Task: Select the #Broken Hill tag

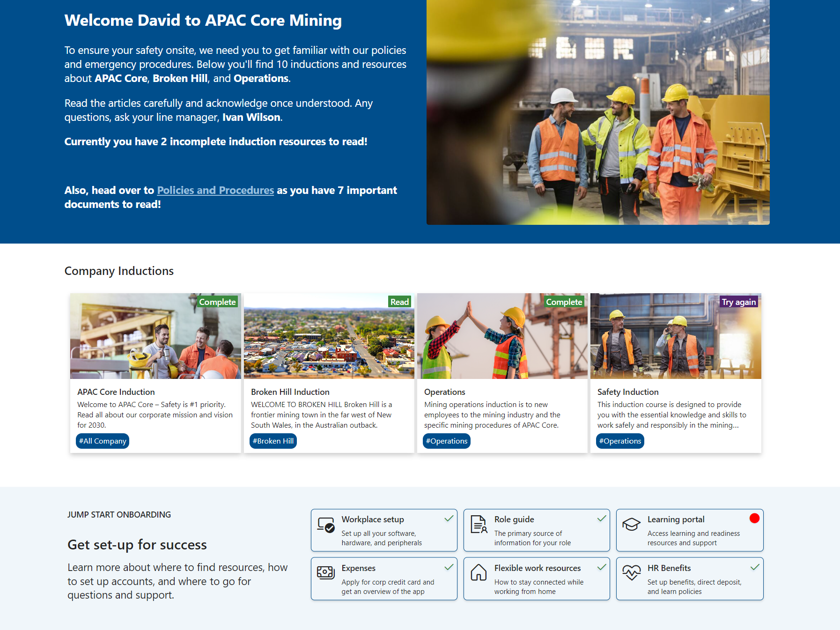Action: coord(273,441)
